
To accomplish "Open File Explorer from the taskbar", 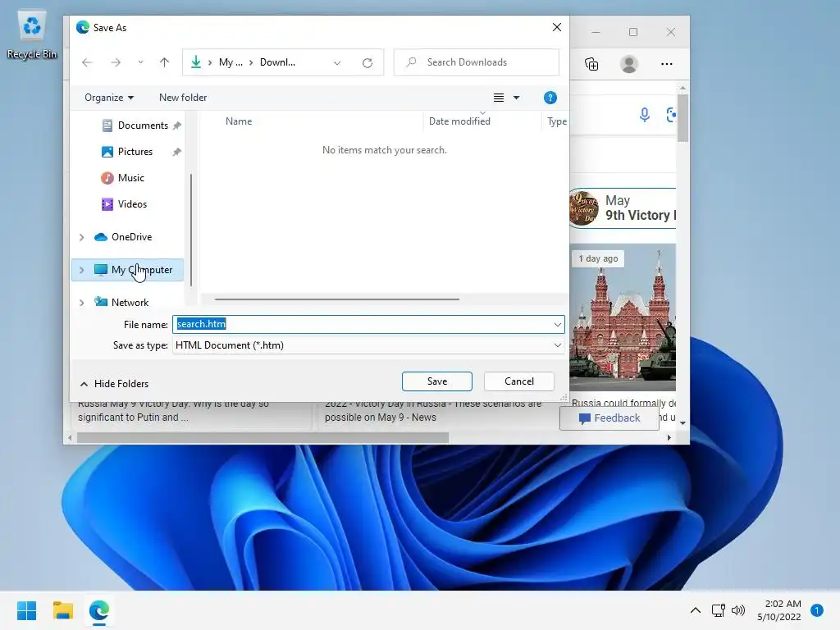I will pos(62,610).
